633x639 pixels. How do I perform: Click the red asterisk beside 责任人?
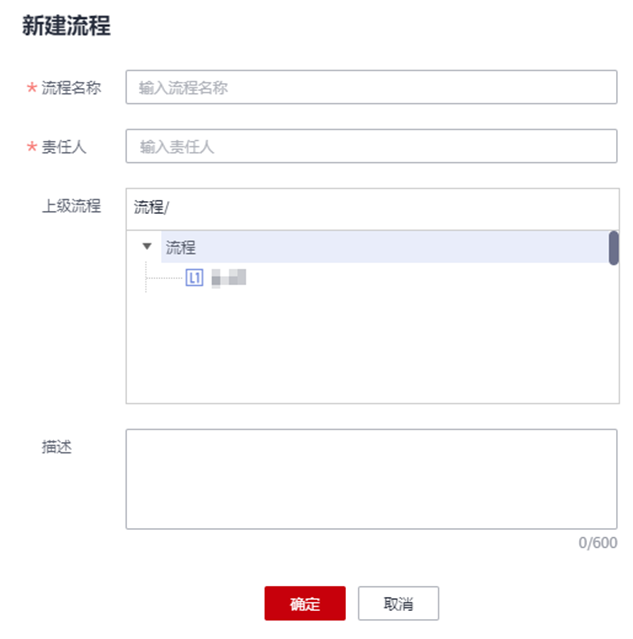[31, 148]
